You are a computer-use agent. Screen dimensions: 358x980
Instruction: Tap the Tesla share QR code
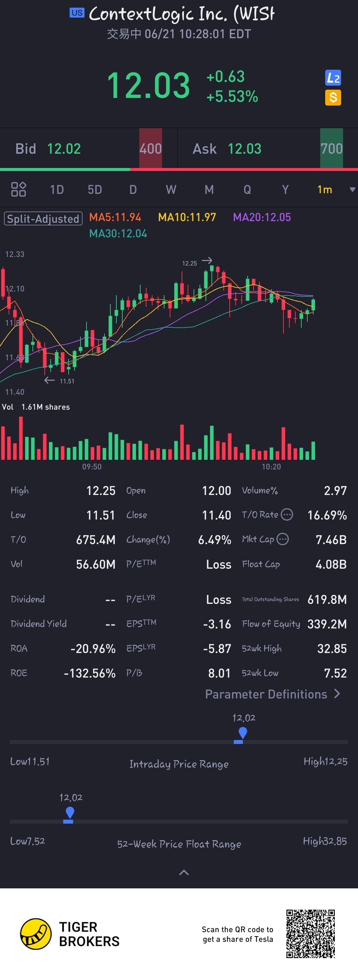click(x=310, y=934)
